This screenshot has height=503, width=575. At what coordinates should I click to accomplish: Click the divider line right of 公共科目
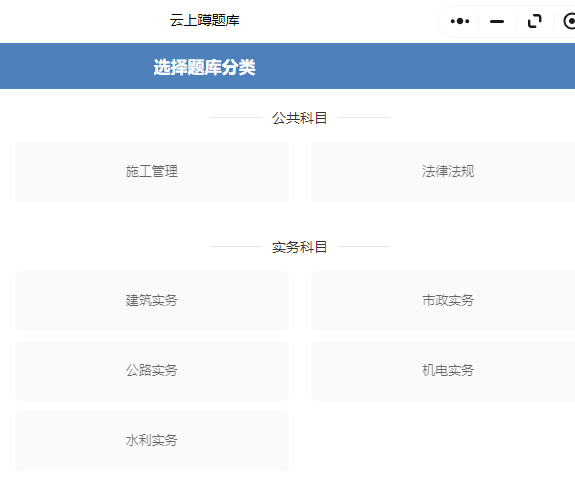pyautogui.click(x=364, y=118)
